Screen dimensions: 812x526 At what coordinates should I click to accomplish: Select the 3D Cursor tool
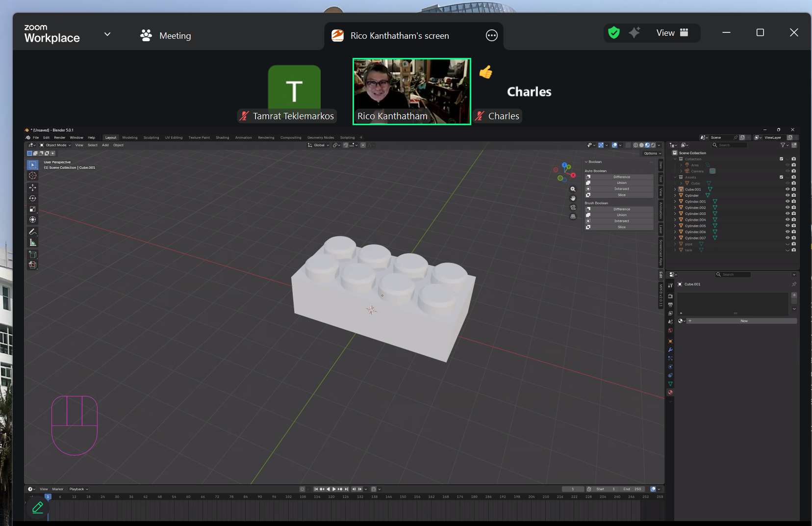click(32, 176)
